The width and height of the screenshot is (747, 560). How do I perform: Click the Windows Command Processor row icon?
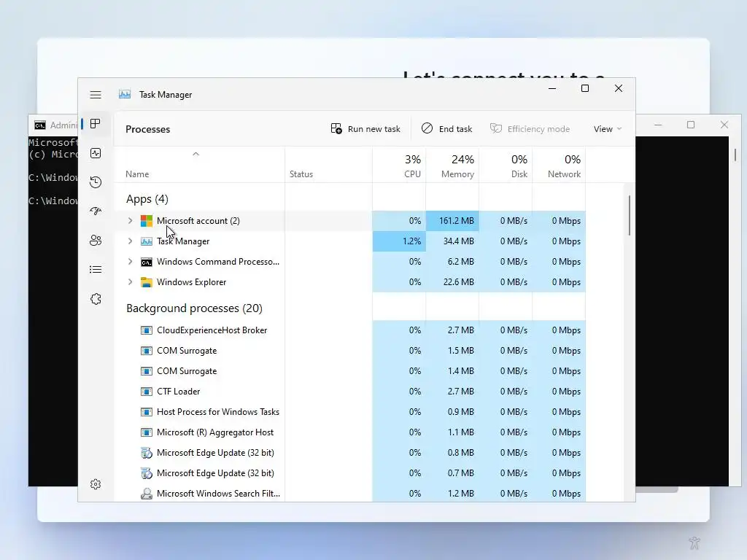(146, 262)
